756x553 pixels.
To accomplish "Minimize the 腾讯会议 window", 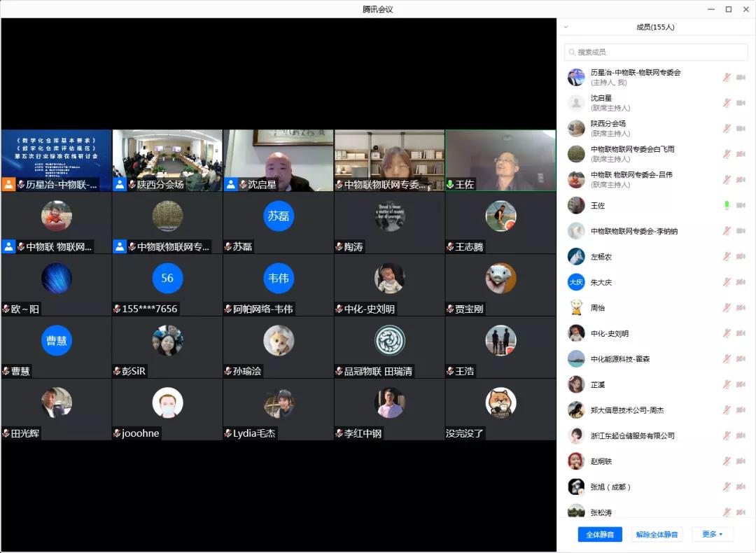I will click(710, 9).
